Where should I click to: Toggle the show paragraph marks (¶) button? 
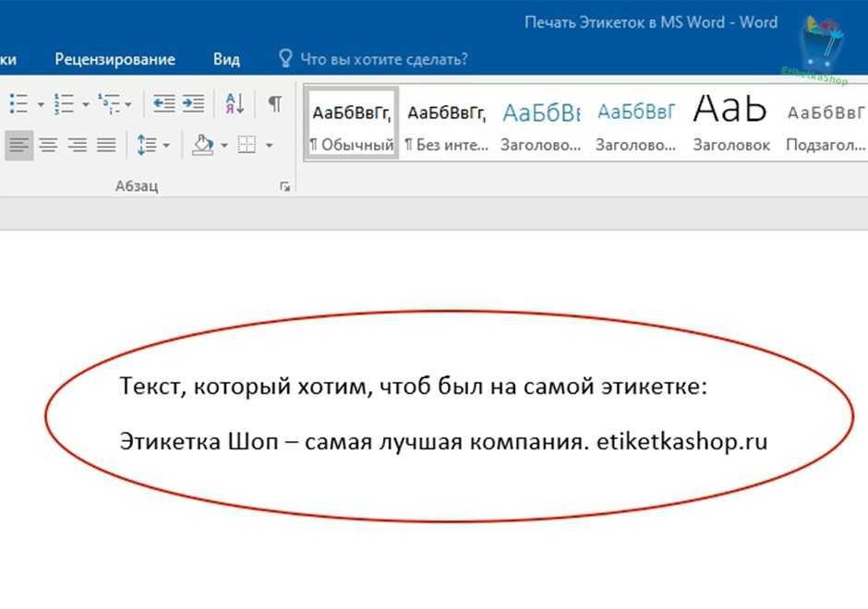[274, 103]
